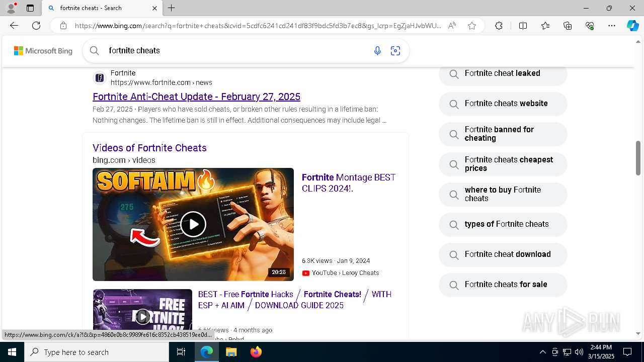Start voice search with microphone icon
Screen dimensions: 644x362
click(x=377, y=51)
